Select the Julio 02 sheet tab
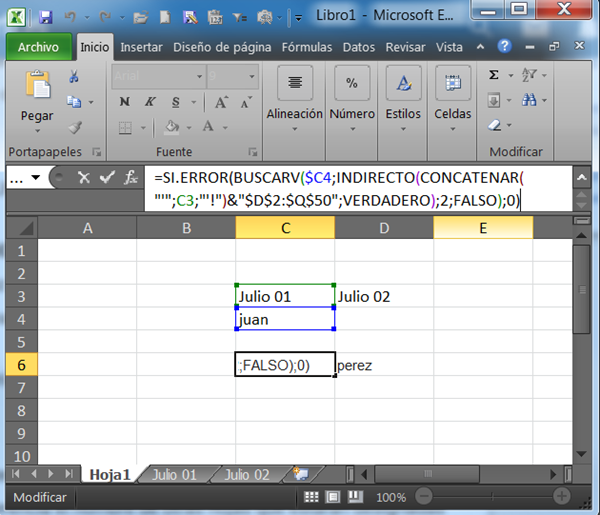 (x=247, y=475)
